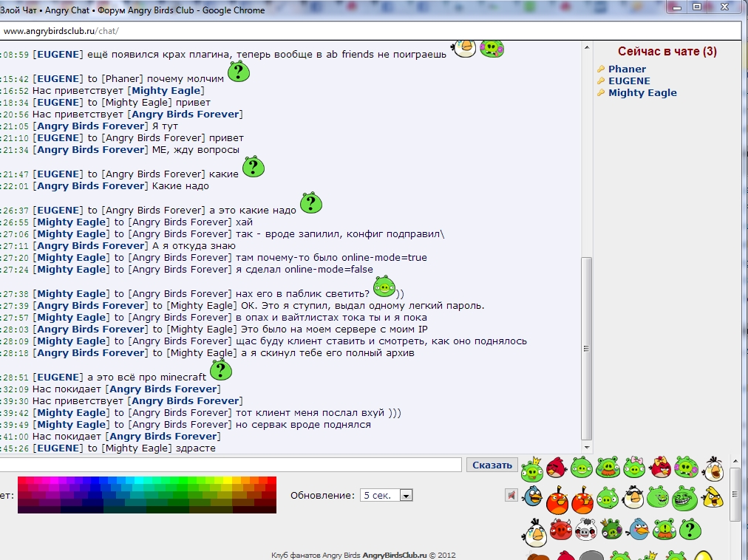Select Mighty Eagle in the online users list
Screen dimensions: 748x560
(642, 93)
